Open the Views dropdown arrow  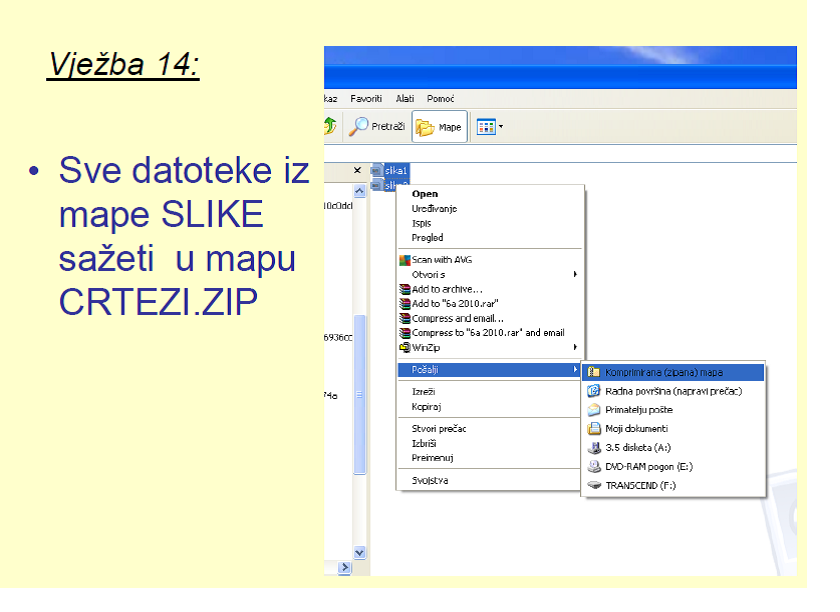tap(500, 126)
